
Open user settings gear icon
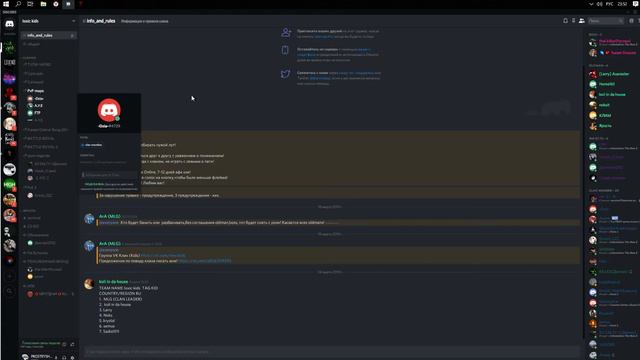pos(72,358)
